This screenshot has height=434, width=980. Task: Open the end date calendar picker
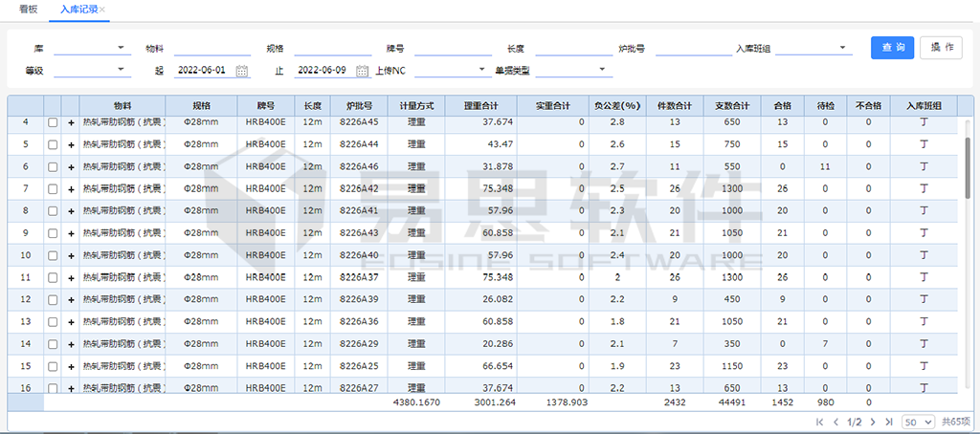[362, 71]
